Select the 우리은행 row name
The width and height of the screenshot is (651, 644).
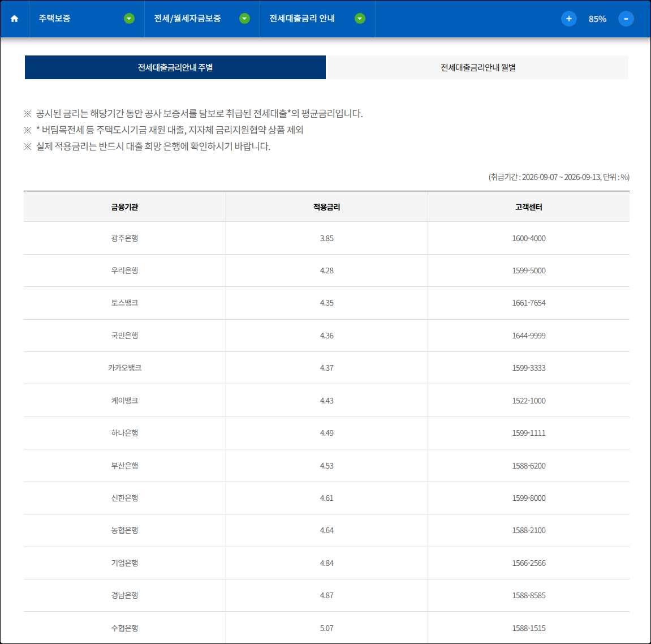pyautogui.click(x=124, y=271)
